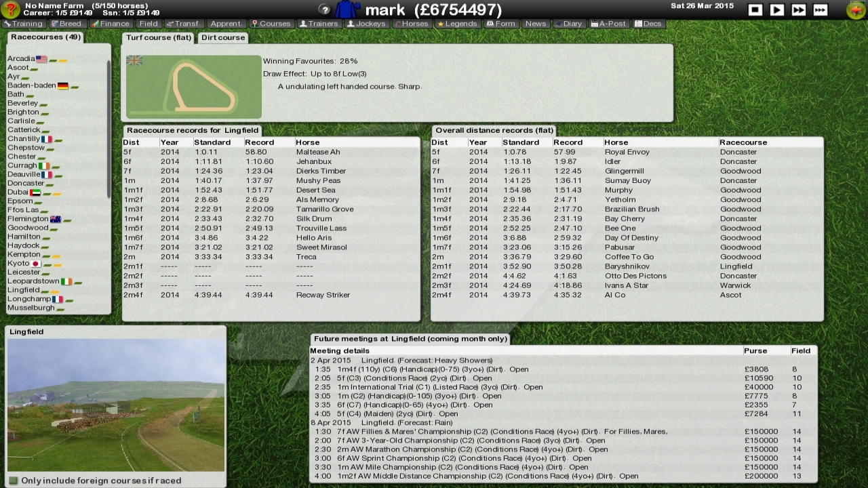The height and width of the screenshot is (488, 868).
Task: Switch to the Dirt course tab
Action: (x=222, y=37)
